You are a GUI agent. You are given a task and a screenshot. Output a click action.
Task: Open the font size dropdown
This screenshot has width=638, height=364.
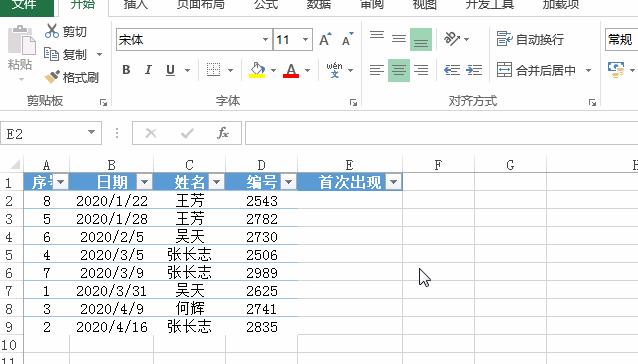305,39
